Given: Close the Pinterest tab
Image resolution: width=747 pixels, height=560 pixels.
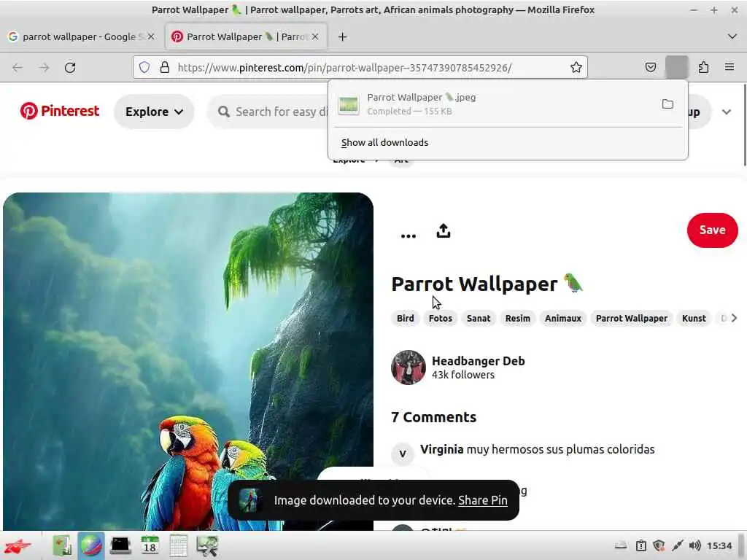Looking at the screenshot, I should (315, 36).
